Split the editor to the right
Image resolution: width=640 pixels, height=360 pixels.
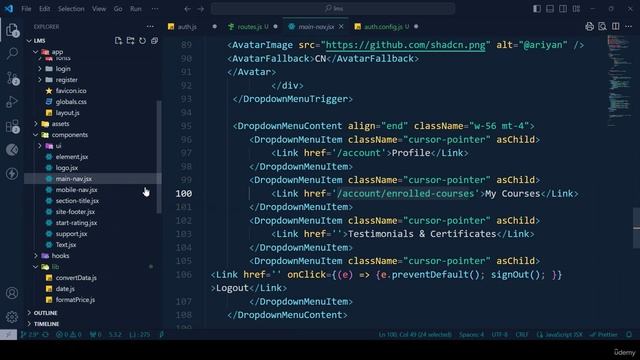pos(616,27)
